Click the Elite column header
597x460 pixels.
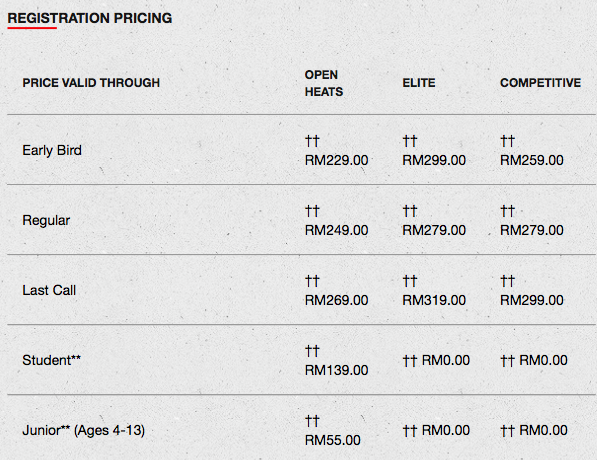tap(419, 83)
